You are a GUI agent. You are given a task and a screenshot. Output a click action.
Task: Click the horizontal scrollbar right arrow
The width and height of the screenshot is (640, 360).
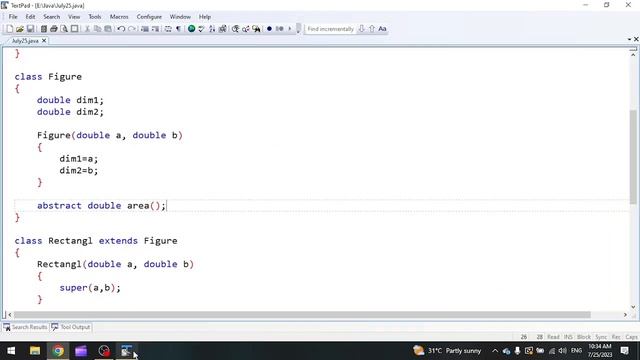tap(625, 315)
